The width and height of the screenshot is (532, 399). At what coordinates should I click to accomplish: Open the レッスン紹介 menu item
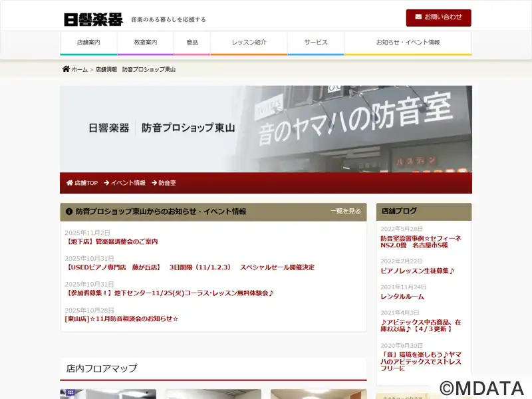pyautogui.click(x=249, y=43)
